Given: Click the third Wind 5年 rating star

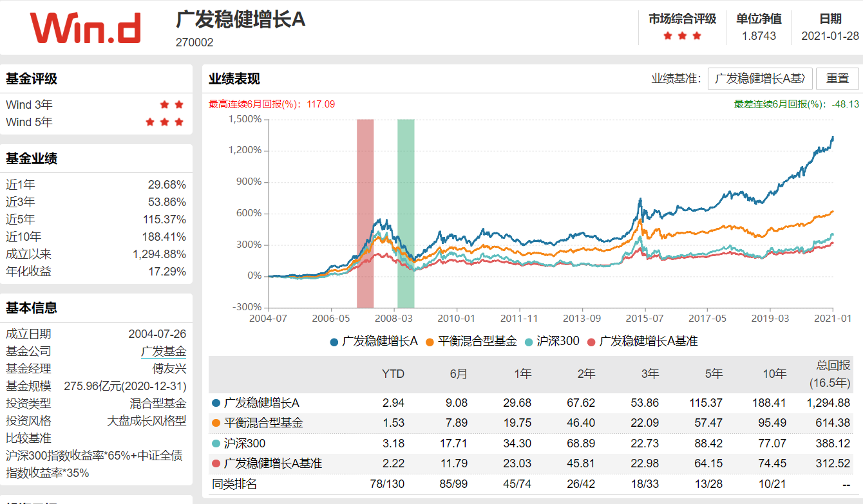Looking at the screenshot, I should (180, 122).
